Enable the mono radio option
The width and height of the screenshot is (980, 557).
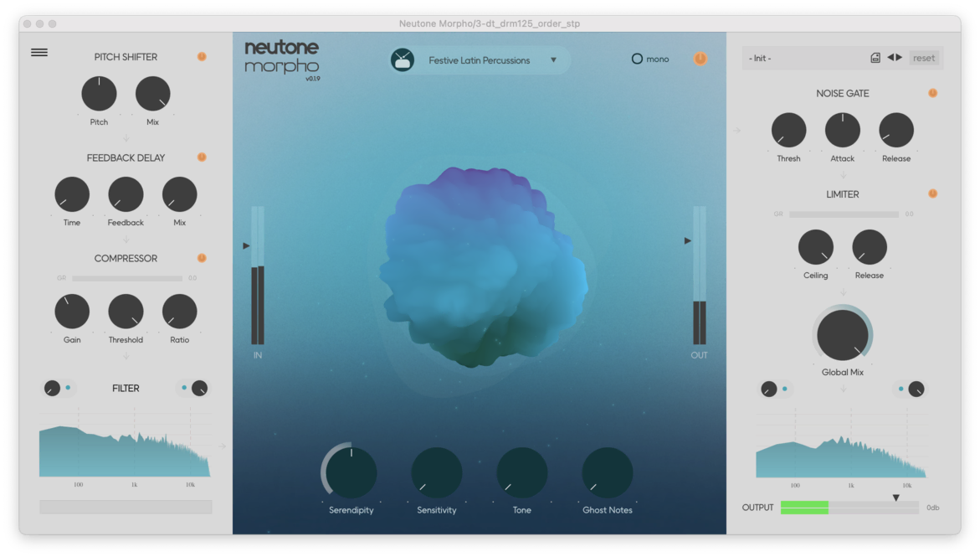click(x=637, y=59)
